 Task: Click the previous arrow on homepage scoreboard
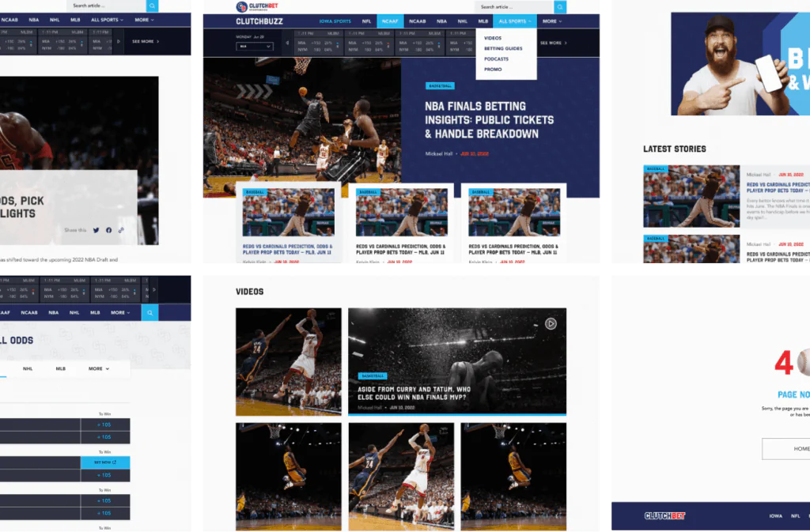tap(287, 43)
